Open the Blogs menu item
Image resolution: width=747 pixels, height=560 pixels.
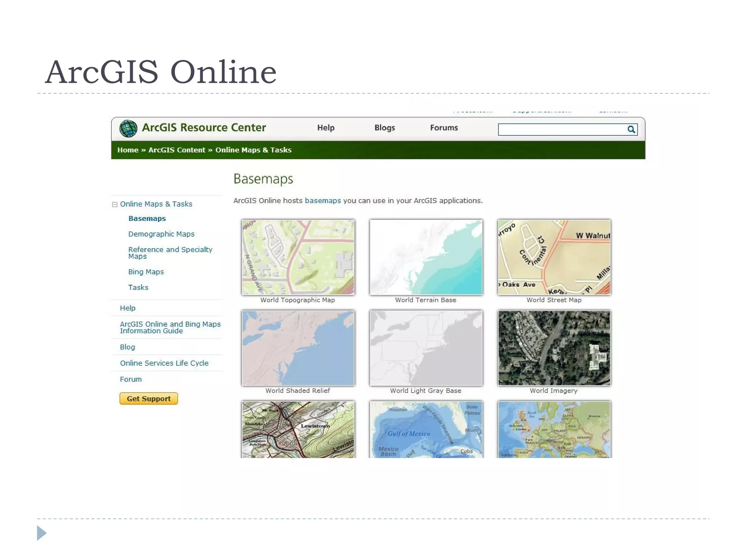tap(384, 128)
